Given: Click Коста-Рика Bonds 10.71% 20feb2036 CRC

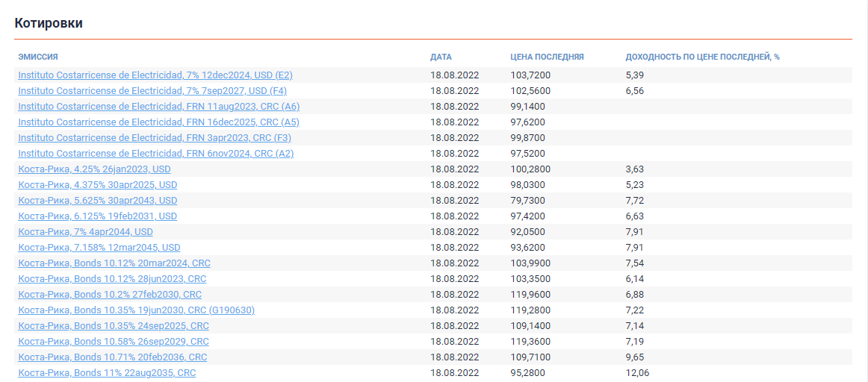Looking at the screenshot, I should click(x=113, y=357).
